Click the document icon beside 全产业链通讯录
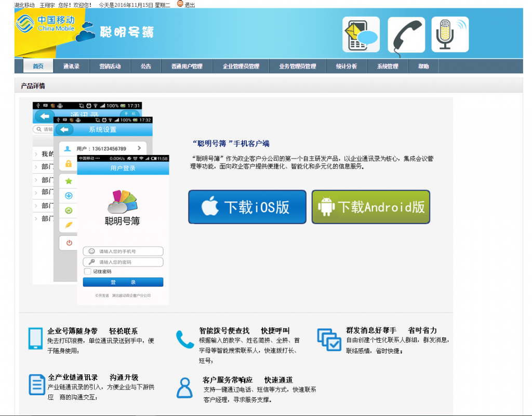This screenshot has width=532, height=416. [x=37, y=384]
